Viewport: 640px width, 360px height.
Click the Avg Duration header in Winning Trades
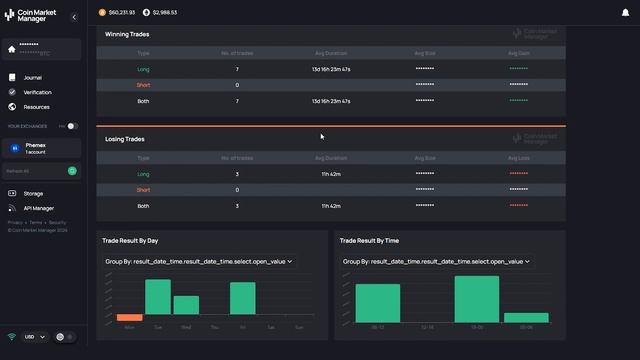[x=331, y=53]
